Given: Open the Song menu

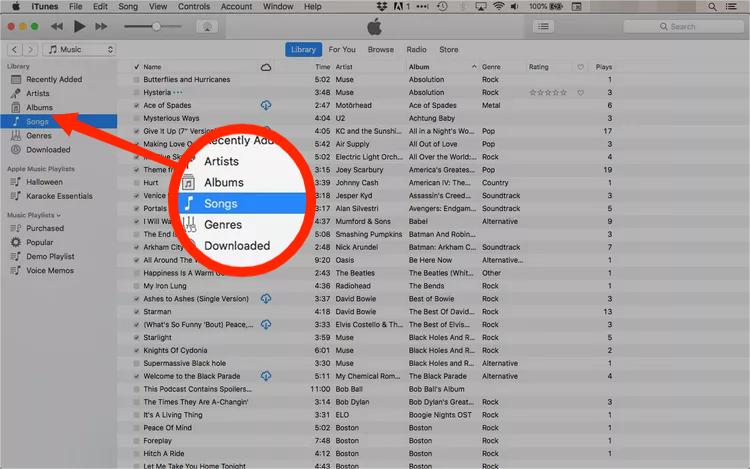Looking at the screenshot, I should click(x=128, y=7).
